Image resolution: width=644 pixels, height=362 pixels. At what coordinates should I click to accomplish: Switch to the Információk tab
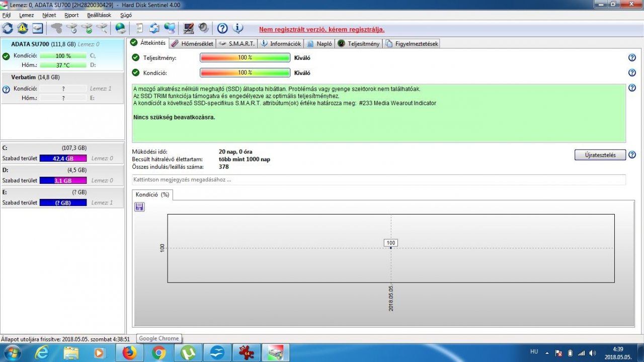coord(281,44)
